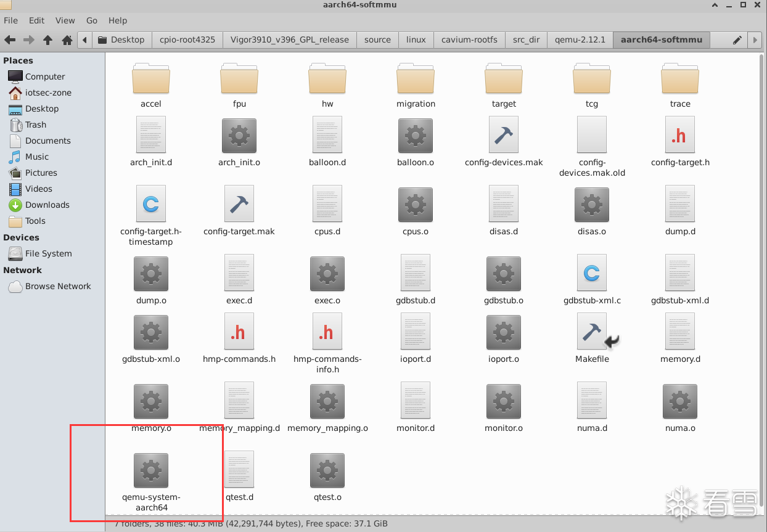
Task: Go to the home folder icon
Action: tap(67, 40)
